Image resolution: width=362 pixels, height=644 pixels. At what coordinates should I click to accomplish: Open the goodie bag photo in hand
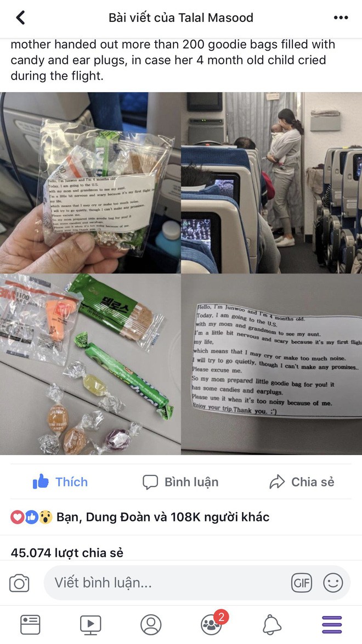click(x=90, y=183)
